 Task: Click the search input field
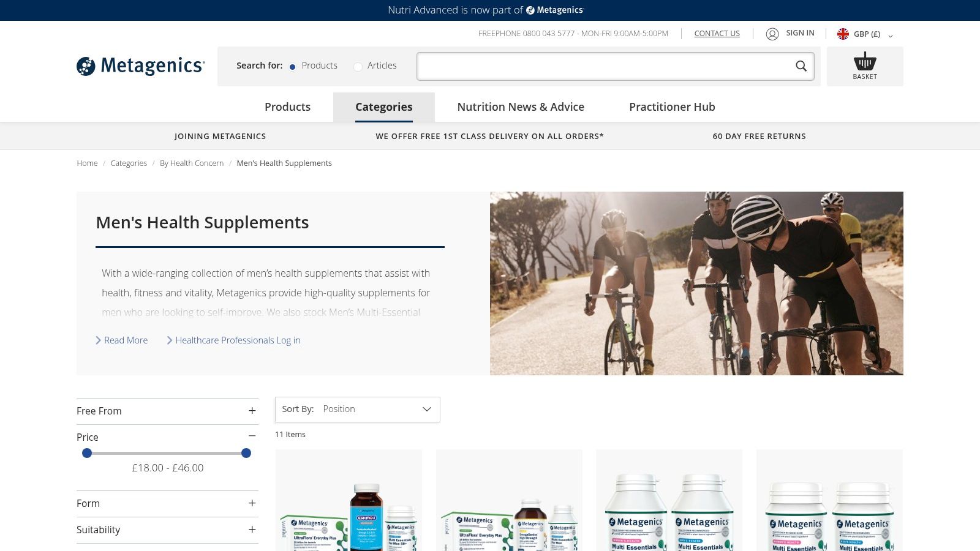(616, 66)
